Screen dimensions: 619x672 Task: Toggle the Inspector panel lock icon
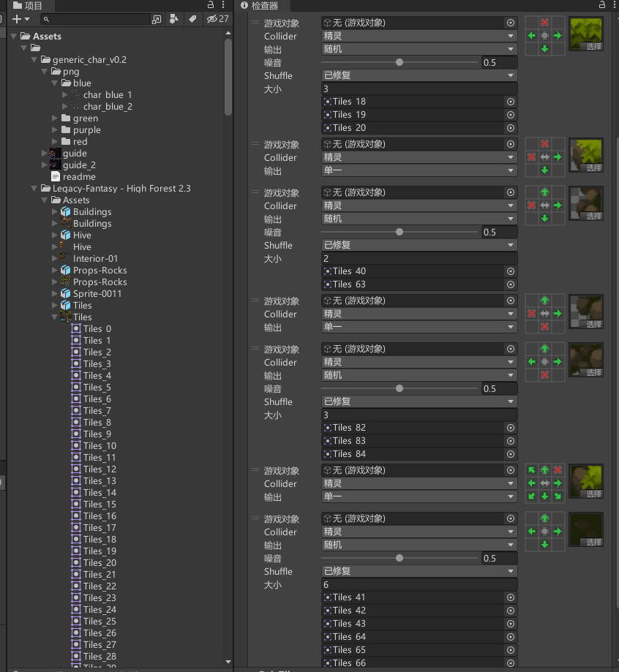point(600,5)
